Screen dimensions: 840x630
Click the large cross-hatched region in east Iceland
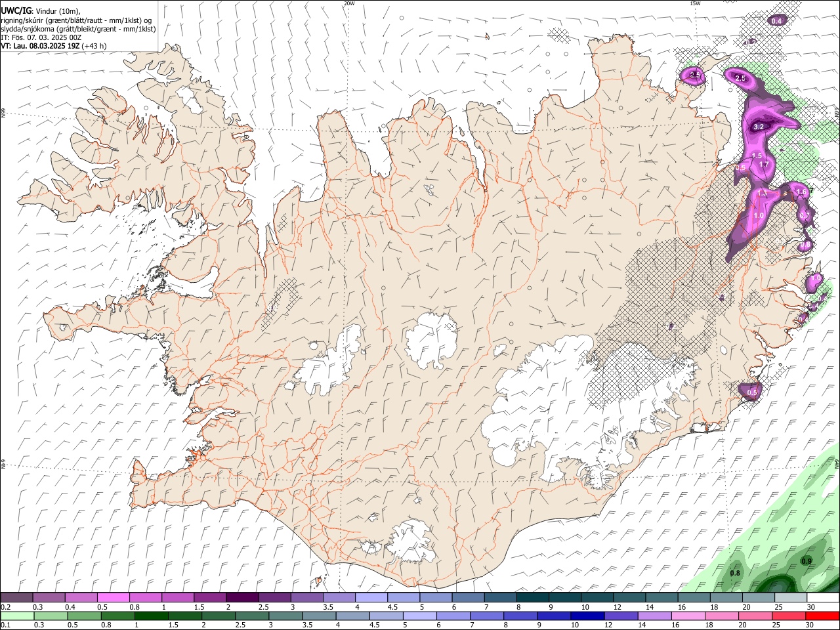pos(669,295)
